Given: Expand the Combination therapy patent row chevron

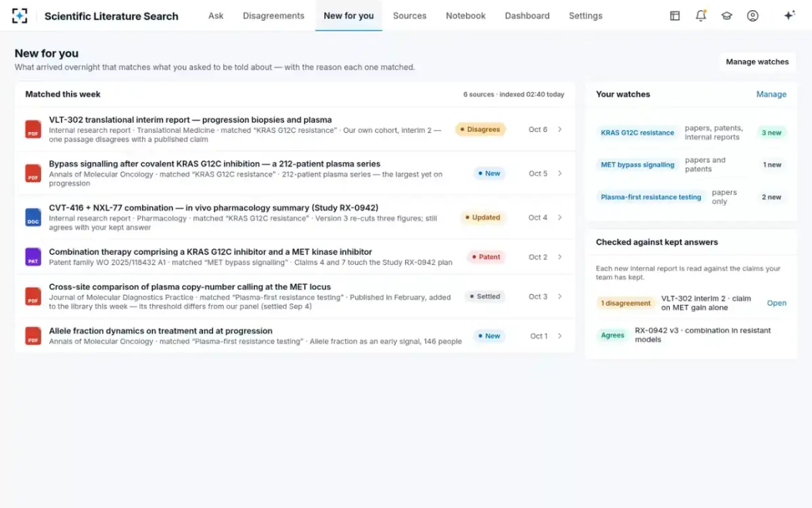Looking at the screenshot, I should [x=560, y=257].
